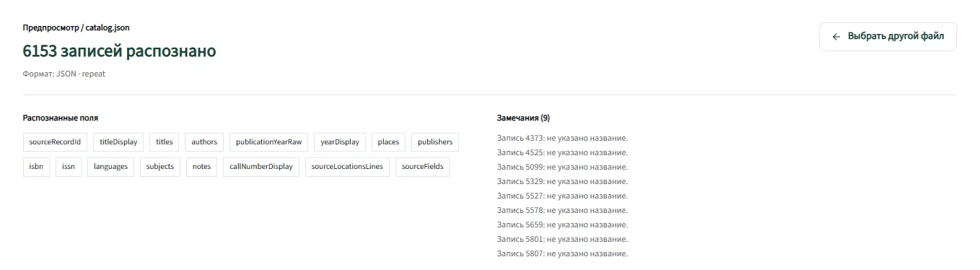Click the callNumberDisplay field tag
980x270 pixels.
(261, 167)
